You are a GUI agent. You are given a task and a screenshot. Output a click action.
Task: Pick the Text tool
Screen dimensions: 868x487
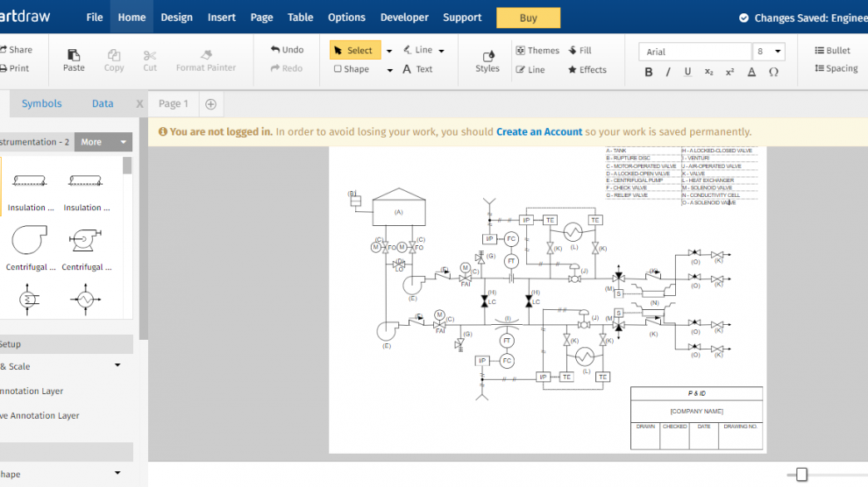417,69
